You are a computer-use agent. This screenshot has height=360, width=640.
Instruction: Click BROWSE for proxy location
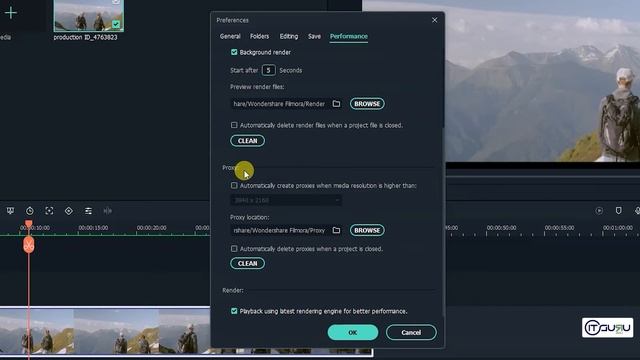(367, 230)
